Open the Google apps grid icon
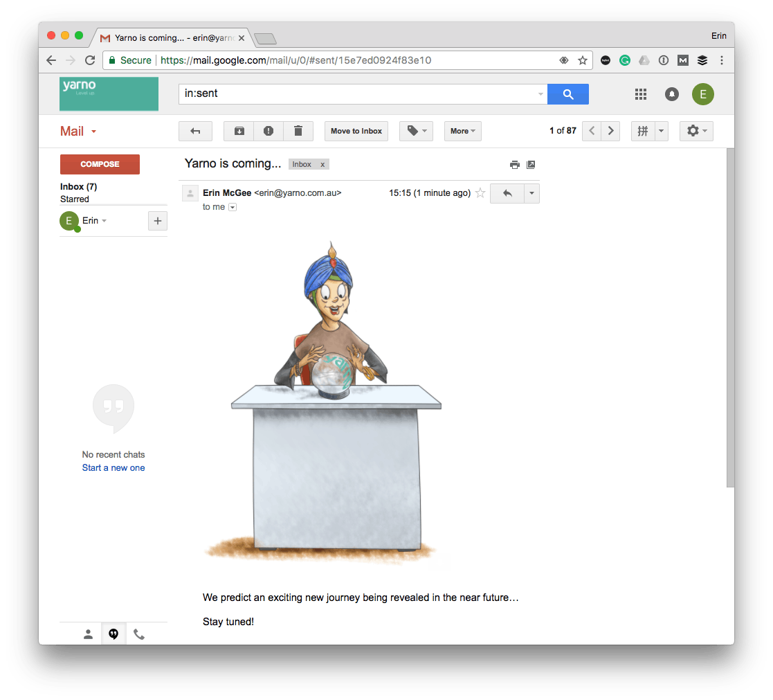This screenshot has height=700, width=773. pyautogui.click(x=640, y=94)
